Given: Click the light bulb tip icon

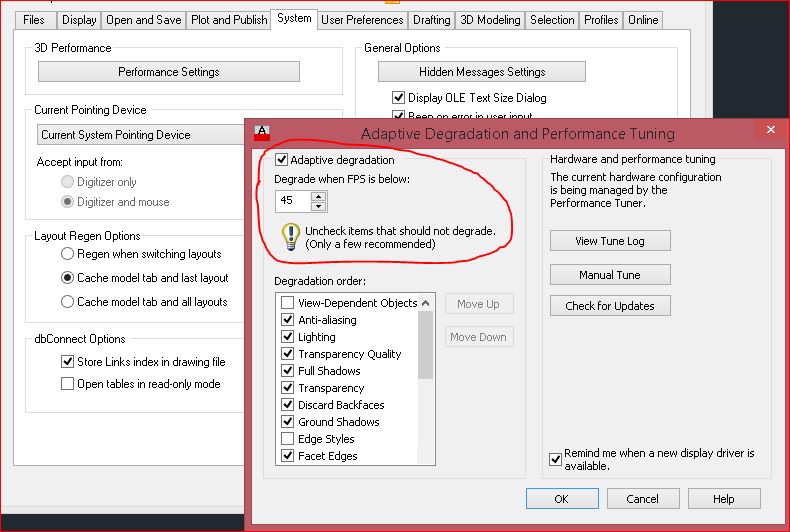Looking at the screenshot, I should (x=291, y=237).
